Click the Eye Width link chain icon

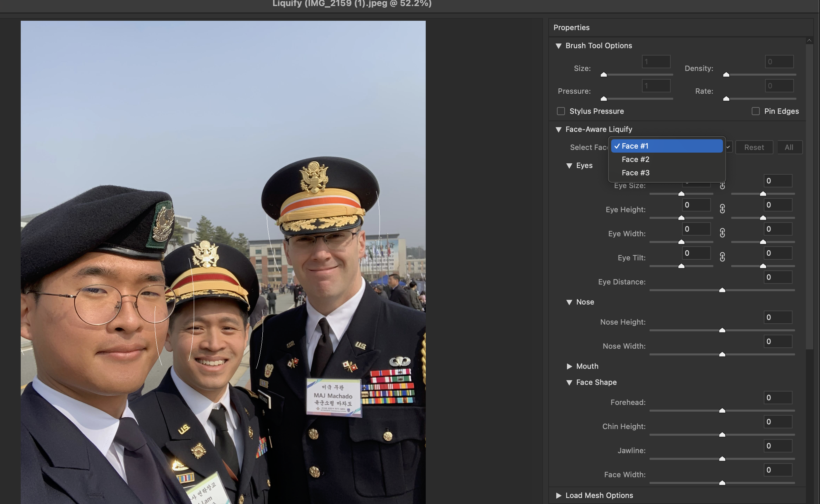[722, 233]
